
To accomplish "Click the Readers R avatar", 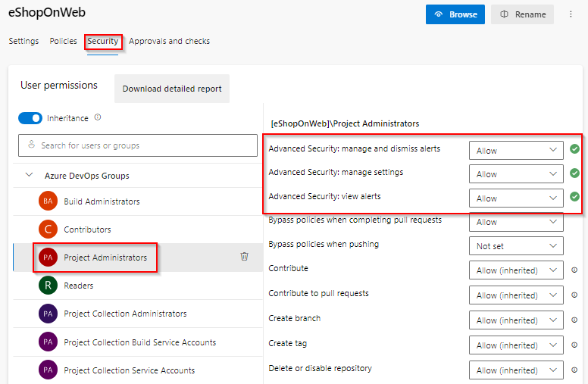I will click(x=48, y=286).
